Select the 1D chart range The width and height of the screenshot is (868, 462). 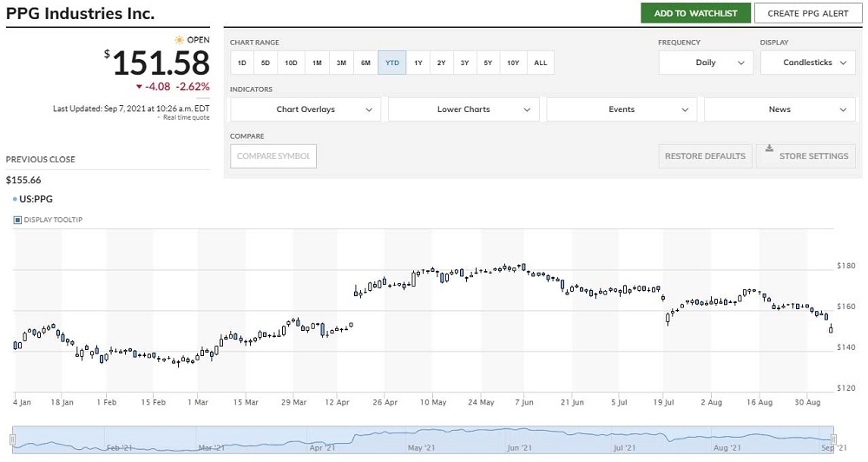[242, 63]
